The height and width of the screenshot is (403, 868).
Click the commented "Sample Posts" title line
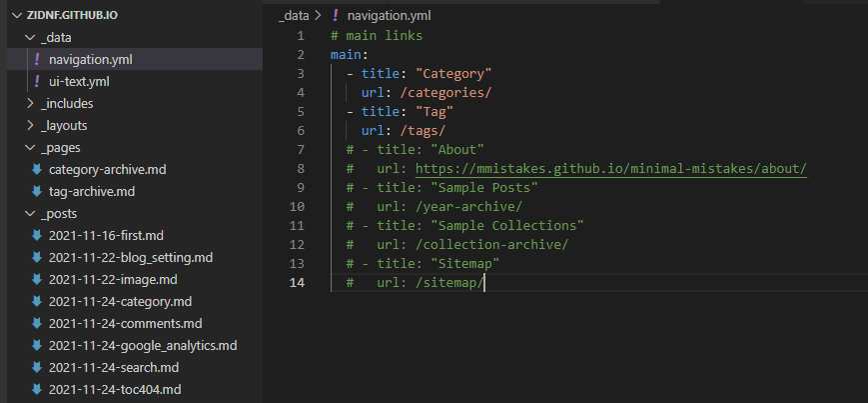tap(442, 187)
